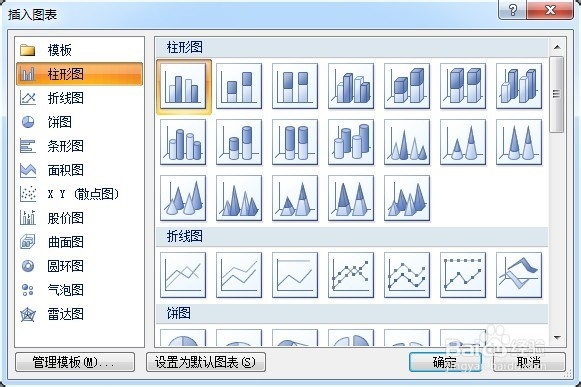Select the line with markers chart icon
581x387 pixels.
pos(351,275)
